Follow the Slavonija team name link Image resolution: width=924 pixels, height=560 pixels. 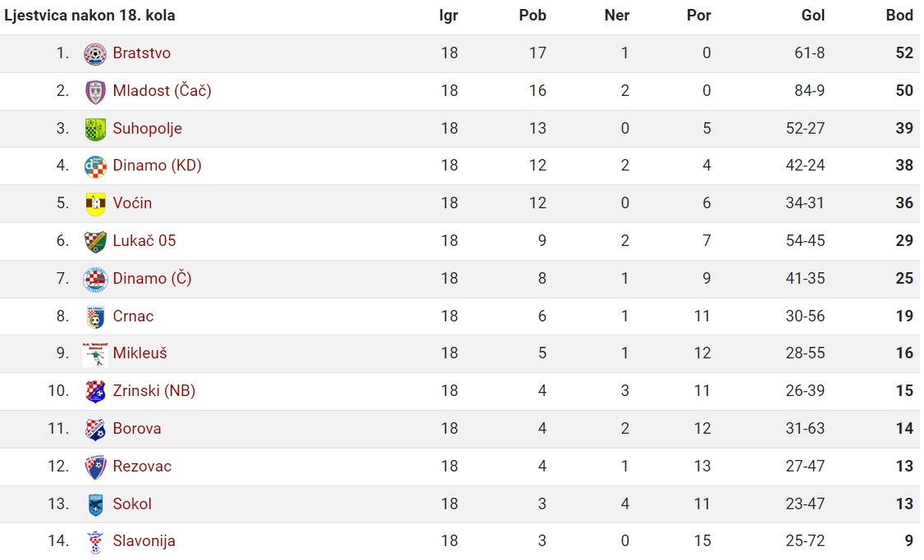click(x=144, y=541)
